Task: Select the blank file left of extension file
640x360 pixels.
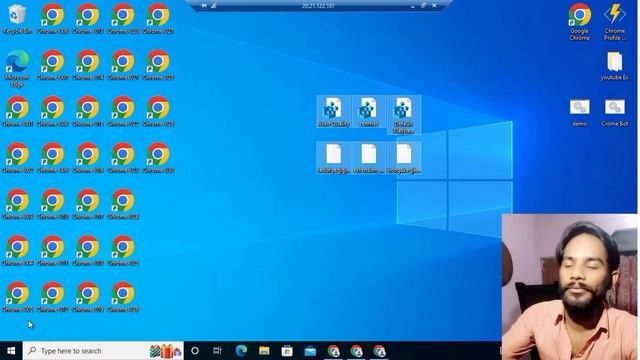Action: [x=333, y=158]
